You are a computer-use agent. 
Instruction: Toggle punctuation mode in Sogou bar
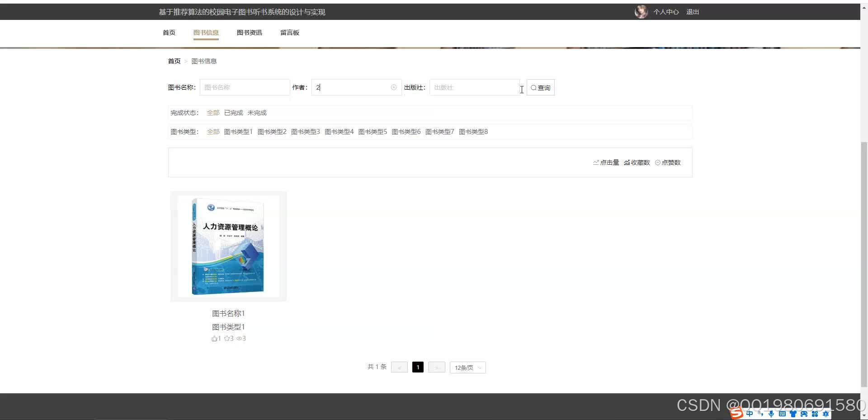[760, 414]
